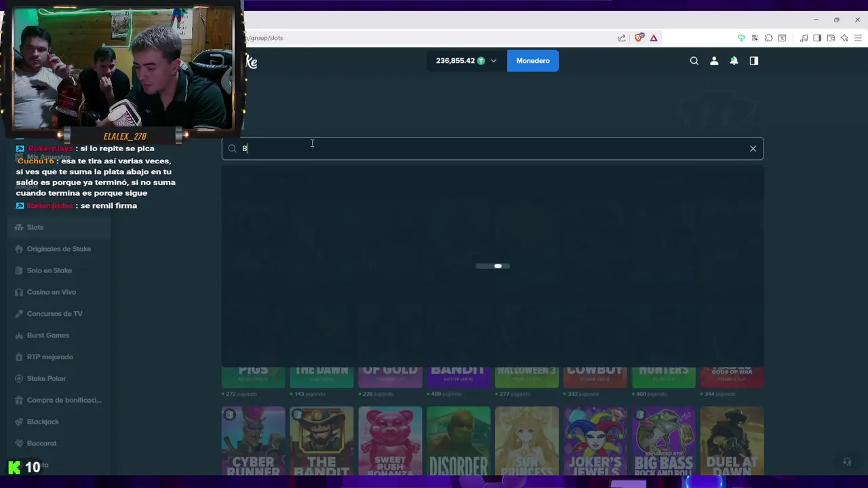Open the media control music note icon
The height and width of the screenshot is (488, 868).
804,38
